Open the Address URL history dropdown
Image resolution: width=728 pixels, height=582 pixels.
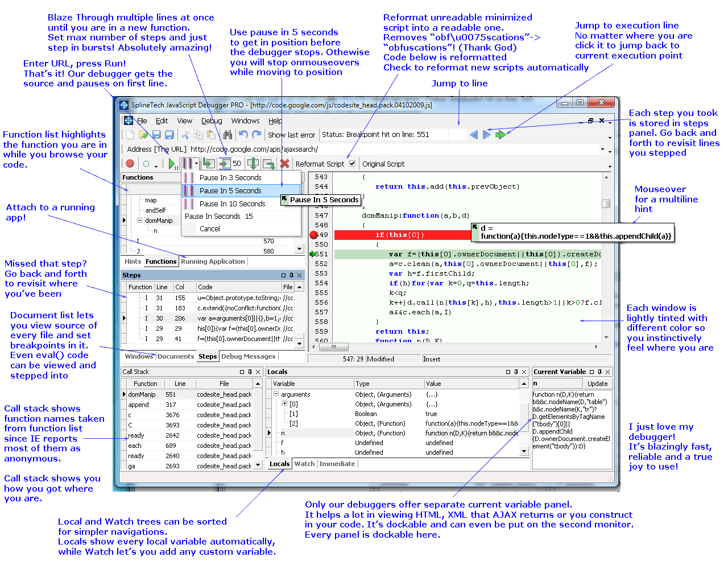tap(603, 149)
